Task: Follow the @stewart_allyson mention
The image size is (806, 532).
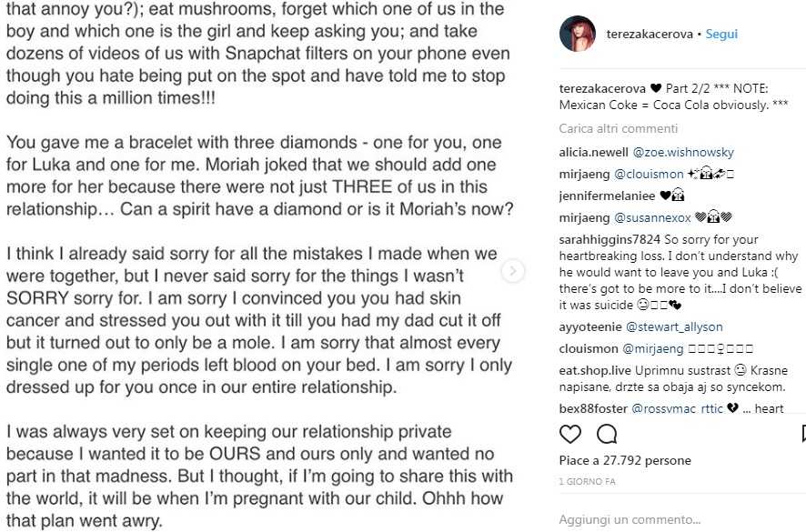Action: (x=674, y=326)
